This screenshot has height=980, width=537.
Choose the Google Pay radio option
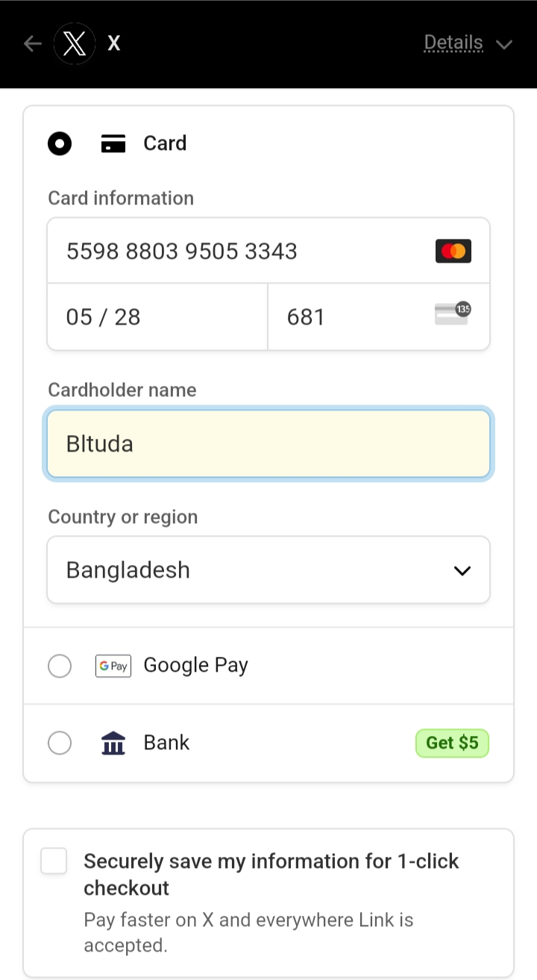pos(60,666)
